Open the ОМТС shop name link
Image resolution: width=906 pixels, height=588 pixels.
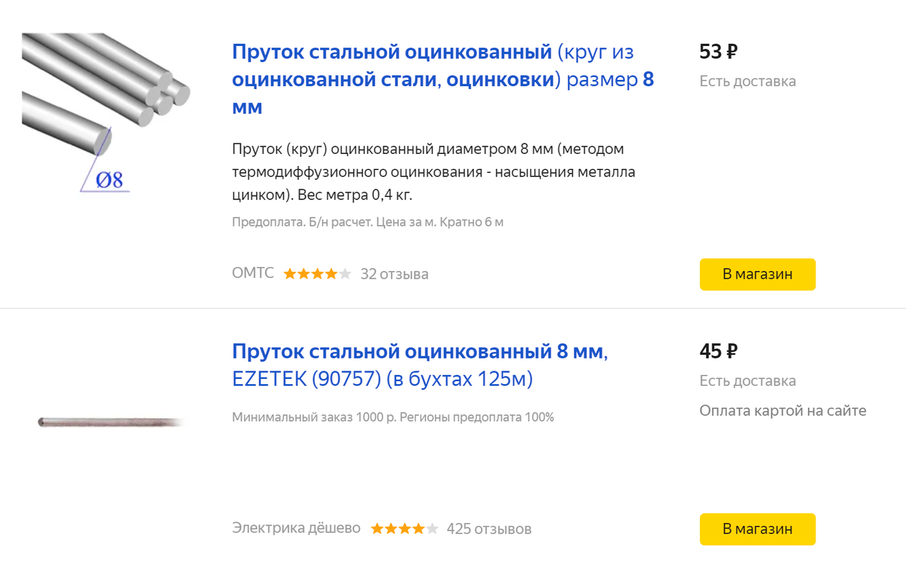coord(253,273)
